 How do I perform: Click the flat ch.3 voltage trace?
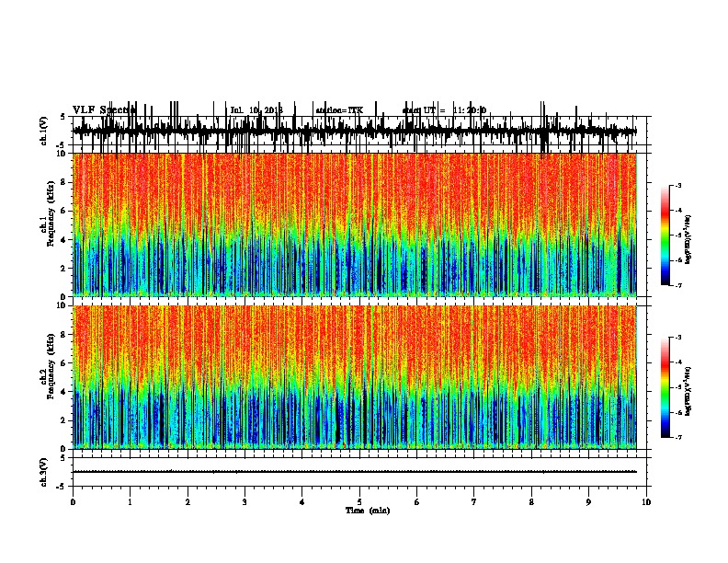click(x=354, y=472)
